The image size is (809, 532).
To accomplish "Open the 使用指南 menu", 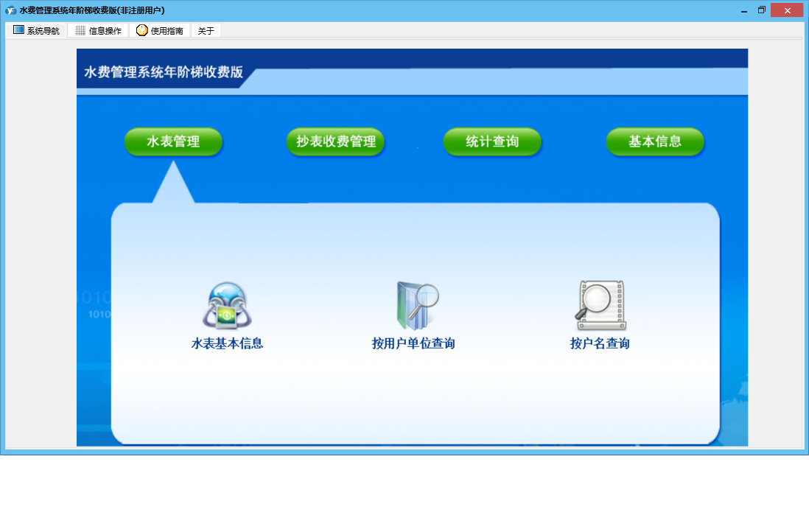I will coord(160,30).
